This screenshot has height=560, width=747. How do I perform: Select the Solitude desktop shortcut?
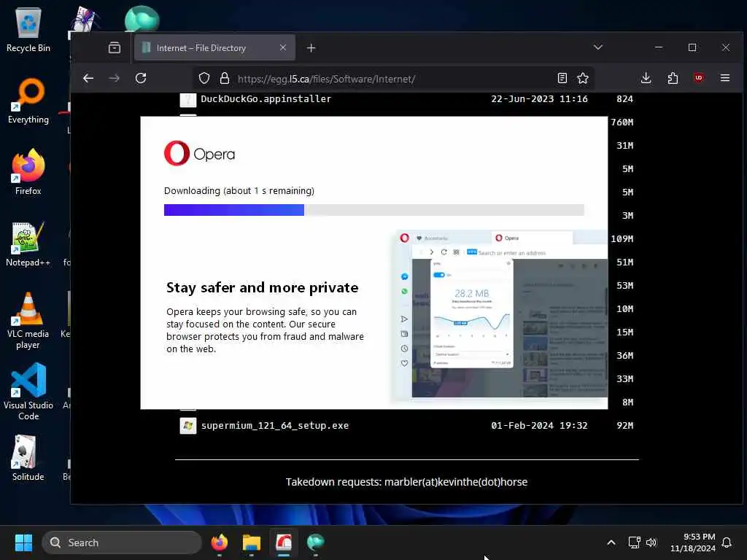point(28,458)
